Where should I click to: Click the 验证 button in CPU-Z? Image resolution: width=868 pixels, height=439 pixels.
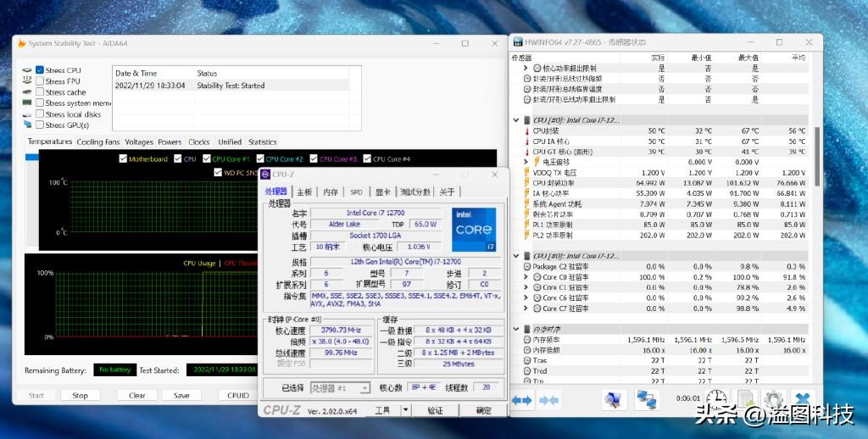click(x=436, y=410)
